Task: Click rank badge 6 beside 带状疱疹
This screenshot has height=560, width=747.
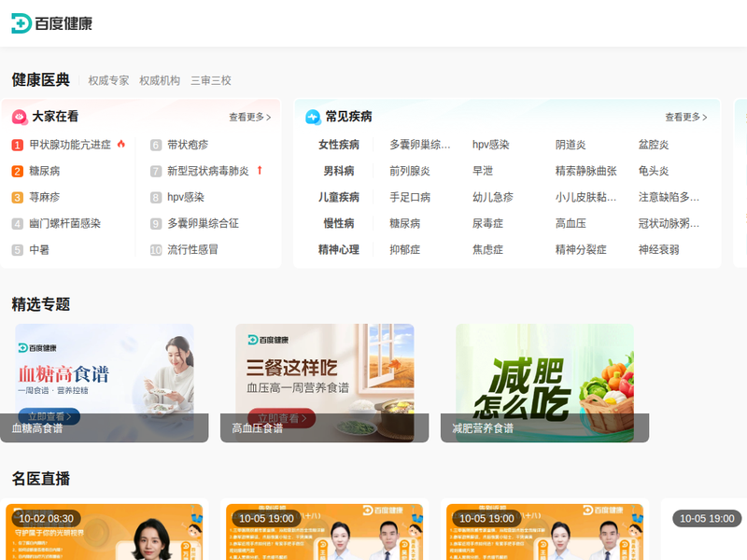Action: pyautogui.click(x=156, y=145)
